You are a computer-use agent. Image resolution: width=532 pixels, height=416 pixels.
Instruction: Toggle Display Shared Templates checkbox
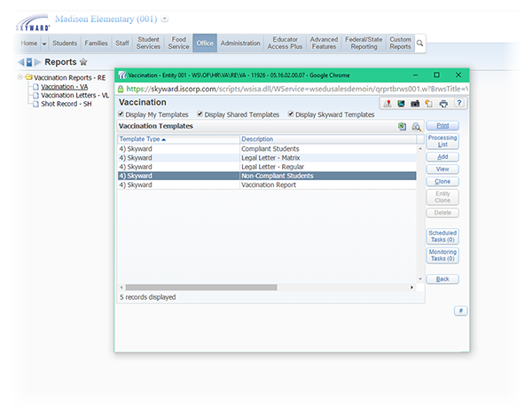[199, 114]
